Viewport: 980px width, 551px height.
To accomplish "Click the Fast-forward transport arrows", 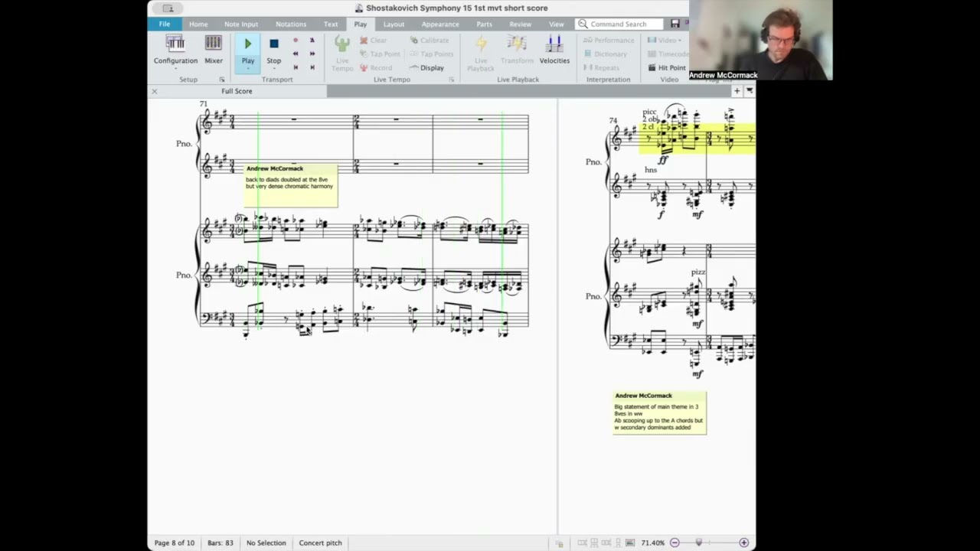I will click(x=312, y=54).
